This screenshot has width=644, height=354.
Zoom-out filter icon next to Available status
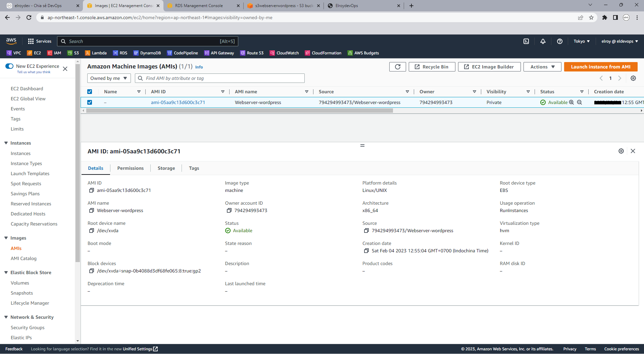pos(579,102)
